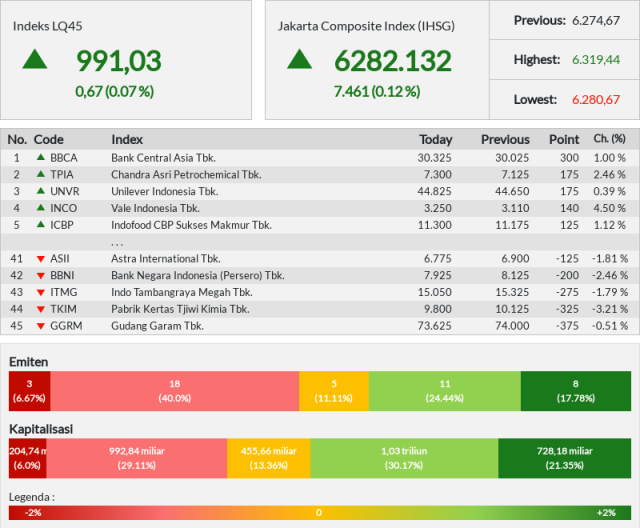Click the red down arrow next to ASII

click(x=41, y=259)
